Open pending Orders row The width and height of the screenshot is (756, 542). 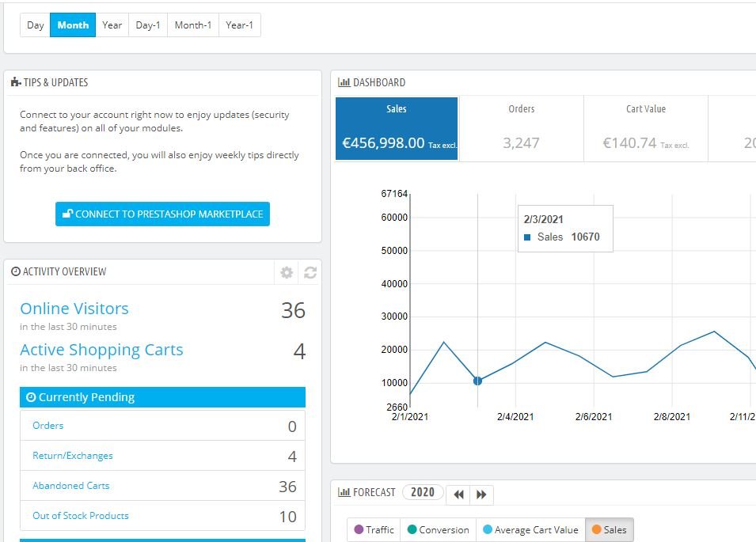coord(162,426)
